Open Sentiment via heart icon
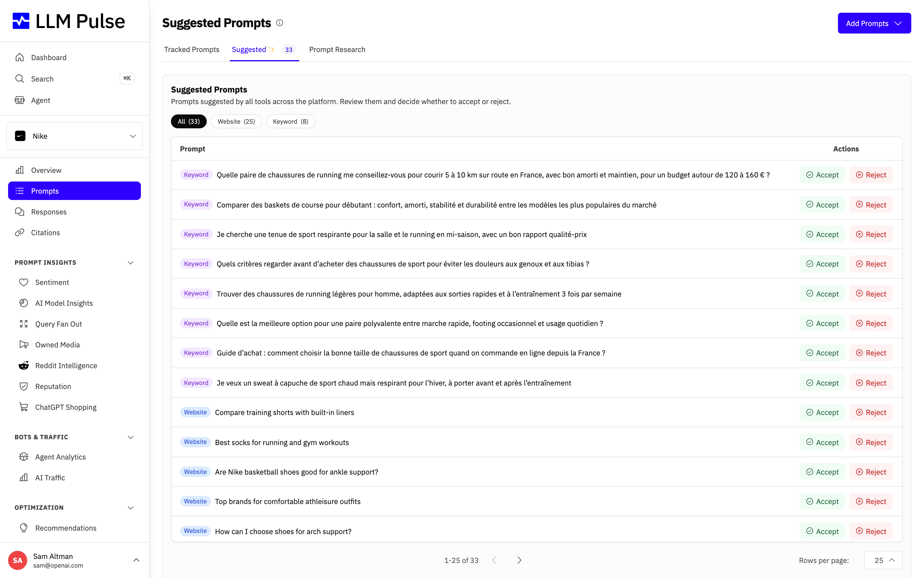 click(x=24, y=282)
